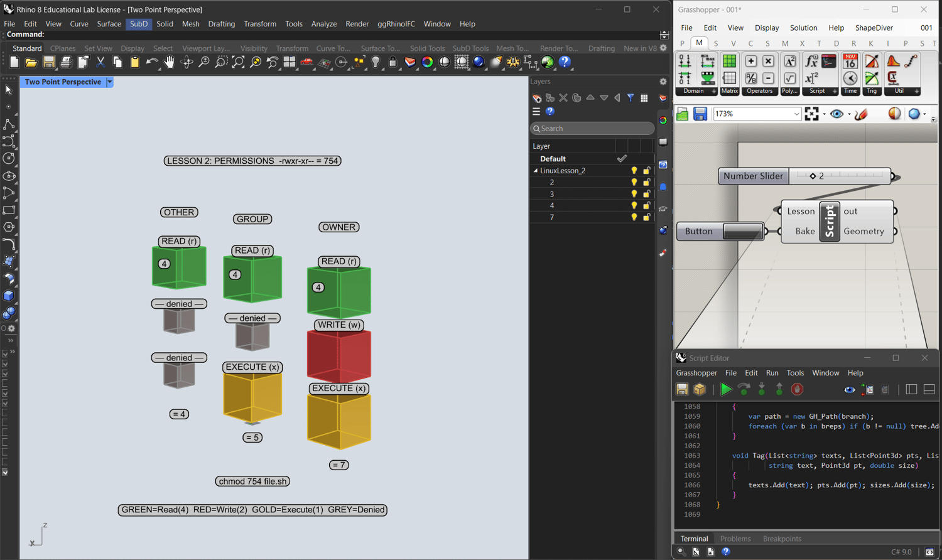Switch to the Problems tab
Screen dimensions: 942x560
coord(735,539)
